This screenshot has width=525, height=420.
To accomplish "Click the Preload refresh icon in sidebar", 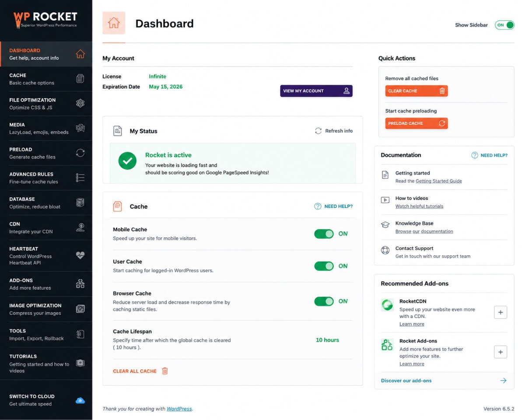I will [x=80, y=153].
